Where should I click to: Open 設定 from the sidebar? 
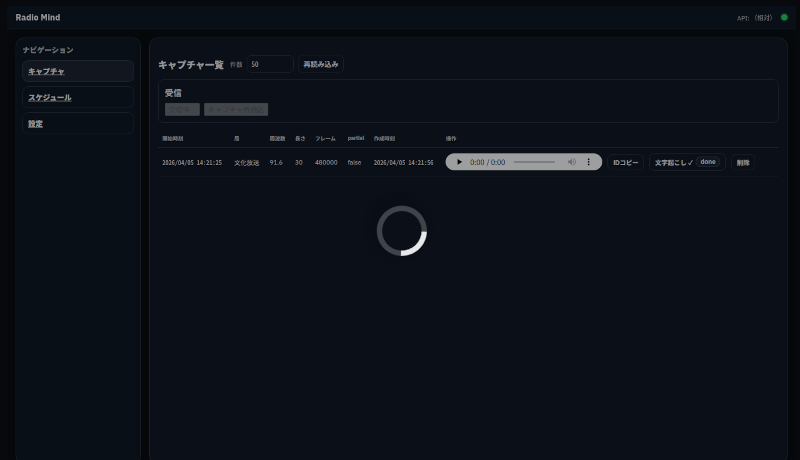point(78,123)
